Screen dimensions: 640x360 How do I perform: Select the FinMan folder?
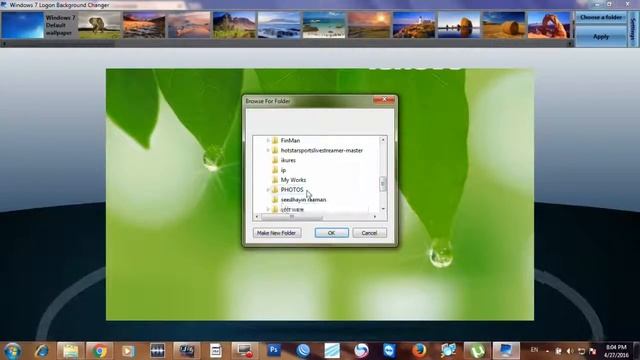[290, 140]
